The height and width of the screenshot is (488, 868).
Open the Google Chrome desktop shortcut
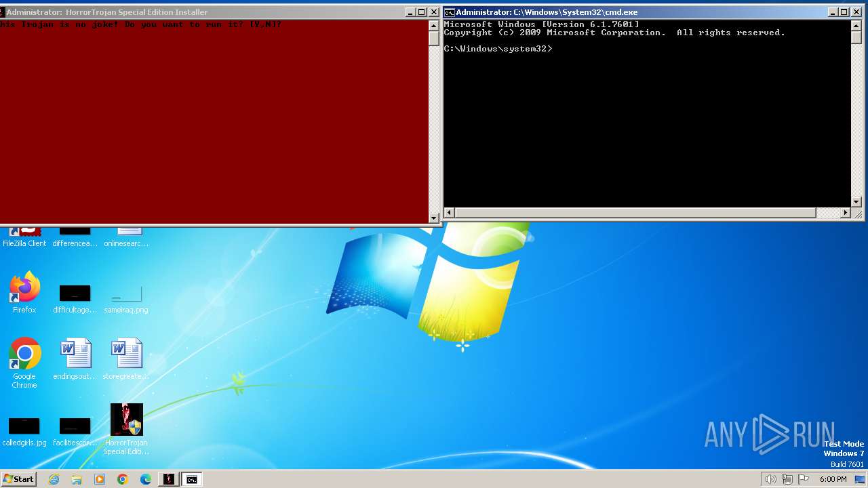coord(24,363)
